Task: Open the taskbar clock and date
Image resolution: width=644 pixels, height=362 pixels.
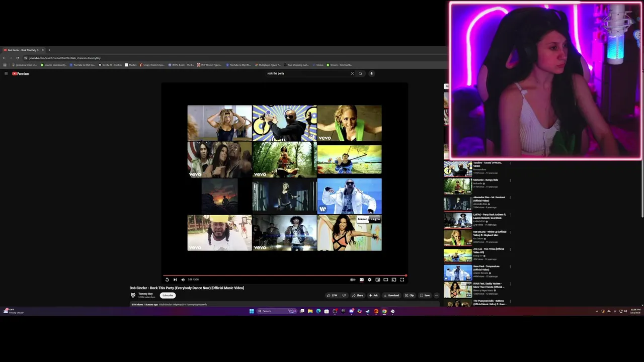Action: point(635,311)
